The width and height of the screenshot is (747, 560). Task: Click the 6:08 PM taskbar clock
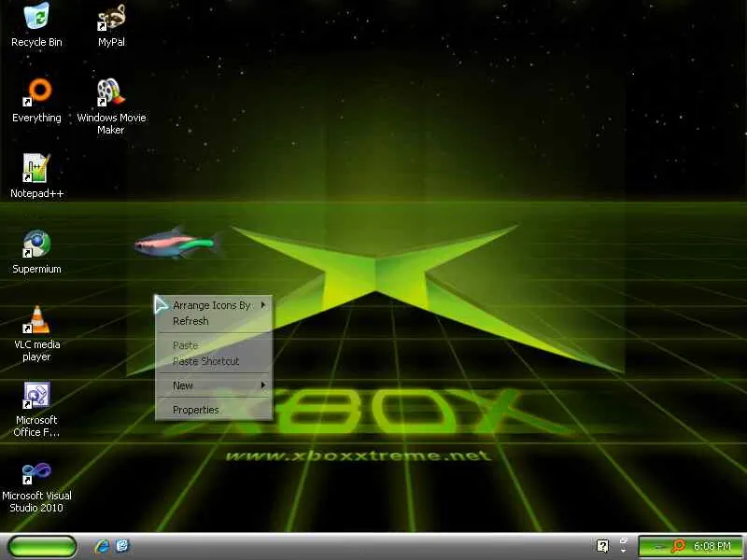pyautogui.click(x=712, y=546)
